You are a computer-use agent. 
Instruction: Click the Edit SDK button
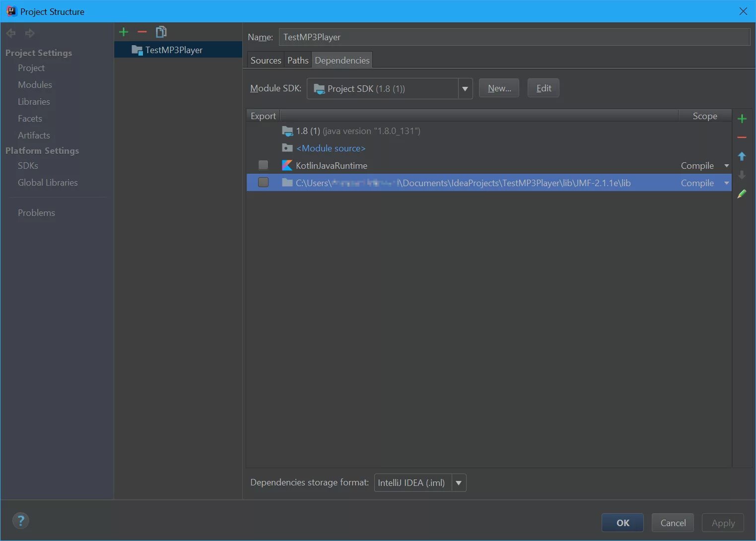(x=544, y=88)
